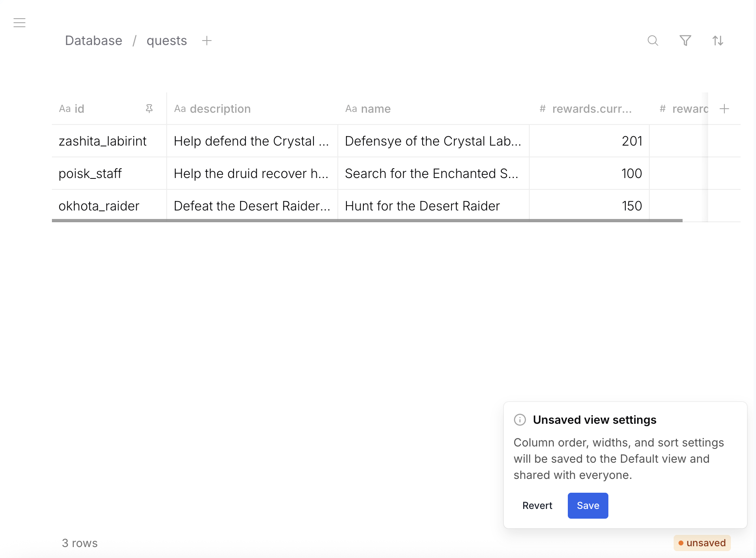
Task: Revert the view settings changes
Action: tap(537, 505)
